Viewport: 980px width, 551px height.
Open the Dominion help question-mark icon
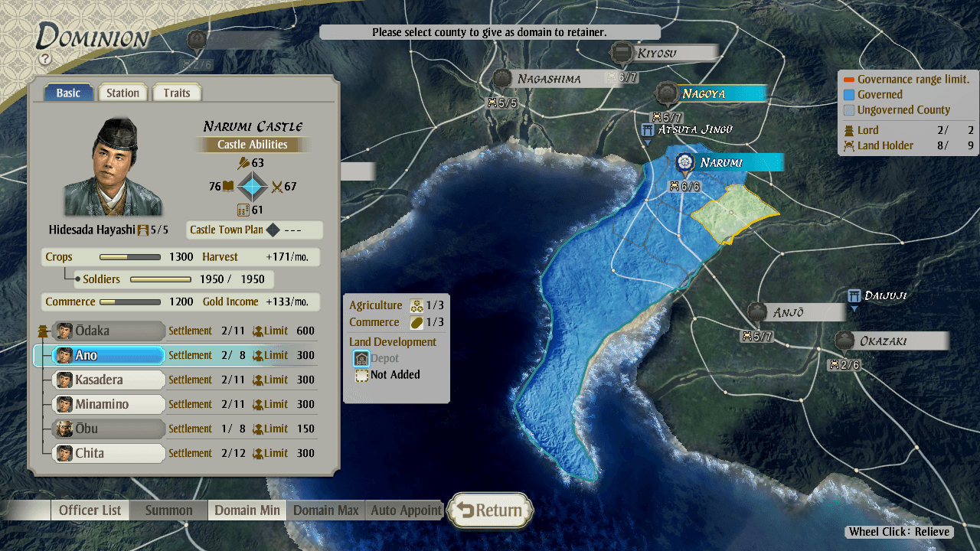pyautogui.click(x=45, y=58)
